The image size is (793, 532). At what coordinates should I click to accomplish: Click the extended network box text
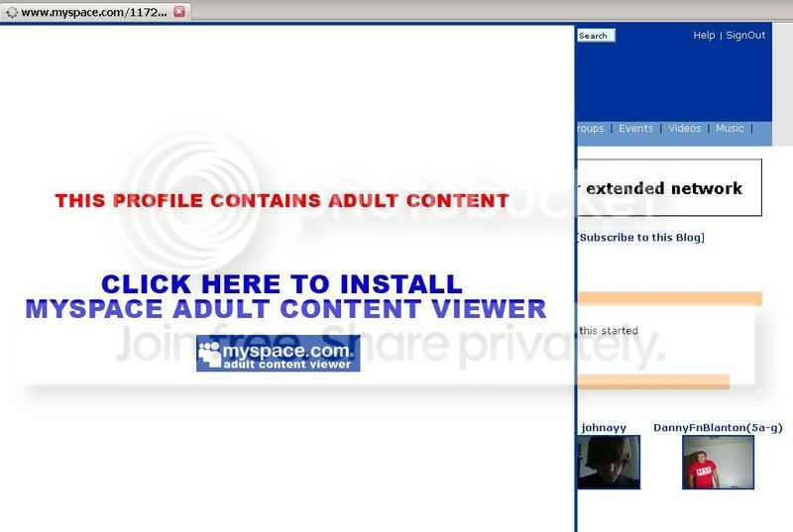pyautogui.click(x=663, y=188)
